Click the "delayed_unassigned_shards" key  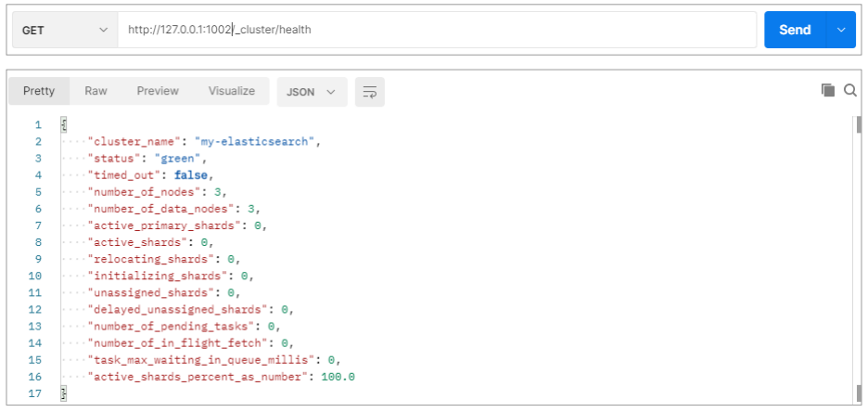click(x=179, y=310)
